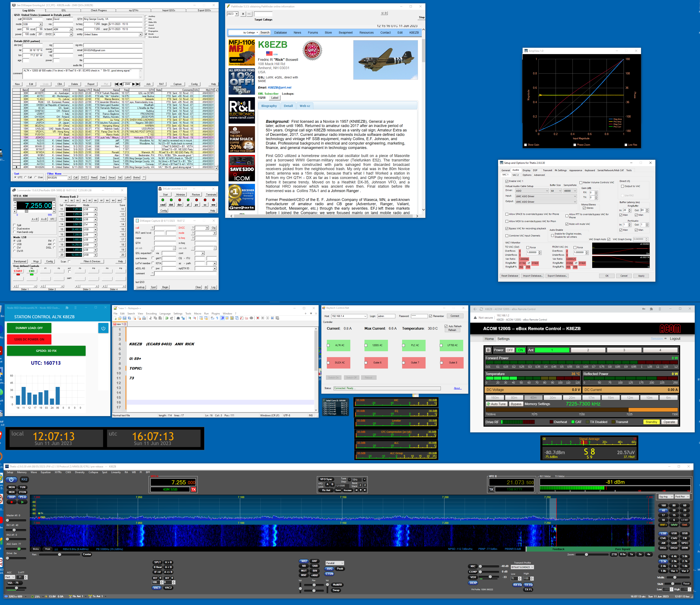Select the 20 band button in Thetis
This screenshot has width=700, height=605.
684,511
